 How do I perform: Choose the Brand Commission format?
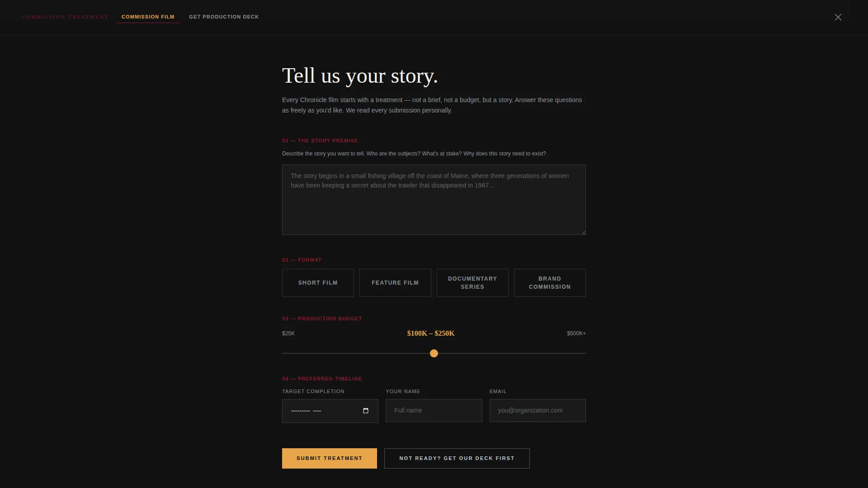(550, 283)
